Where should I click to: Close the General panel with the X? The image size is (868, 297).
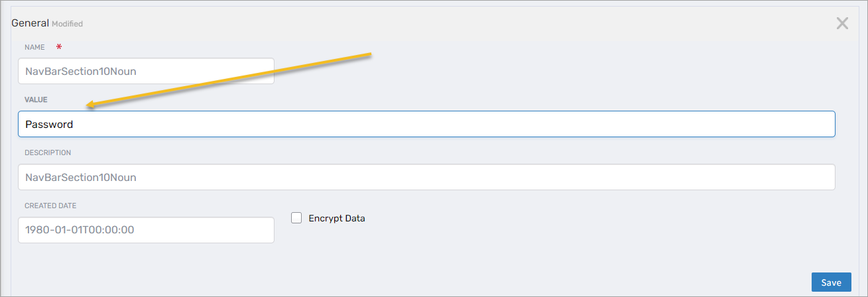click(x=842, y=24)
